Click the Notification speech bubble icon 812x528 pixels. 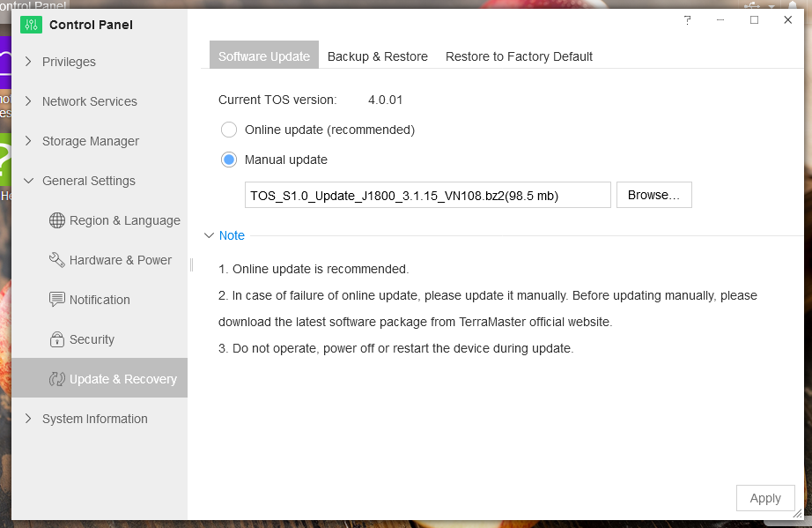point(57,300)
